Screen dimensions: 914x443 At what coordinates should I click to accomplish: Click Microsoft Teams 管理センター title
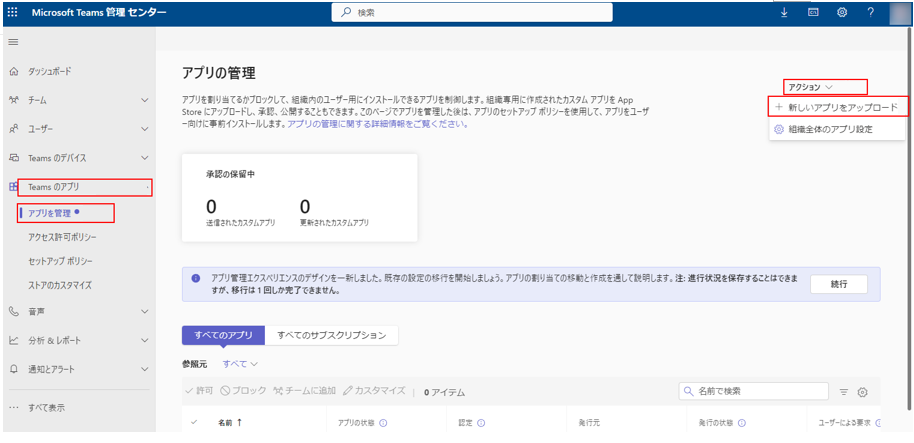(99, 12)
